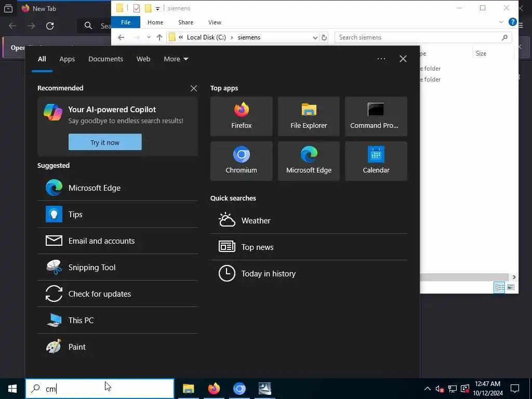532x399 pixels.
Task: Open This PC from Suggested
Action: (x=118, y=320)
